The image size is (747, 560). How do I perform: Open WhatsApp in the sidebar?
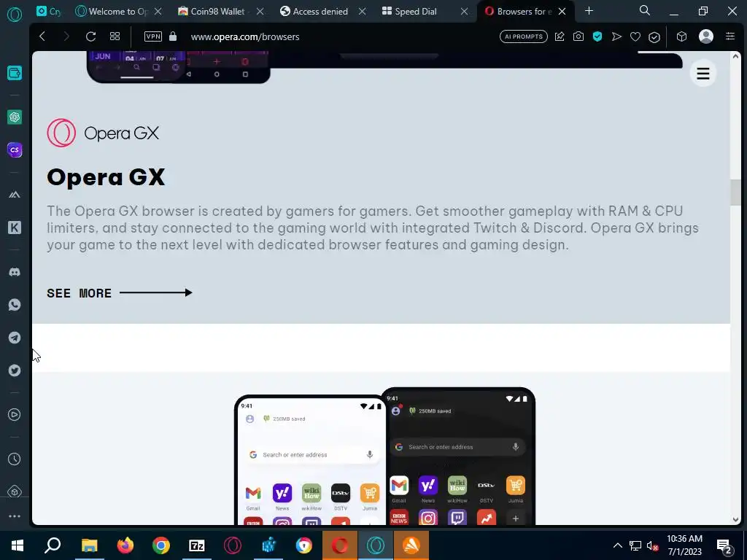[15, 305]
